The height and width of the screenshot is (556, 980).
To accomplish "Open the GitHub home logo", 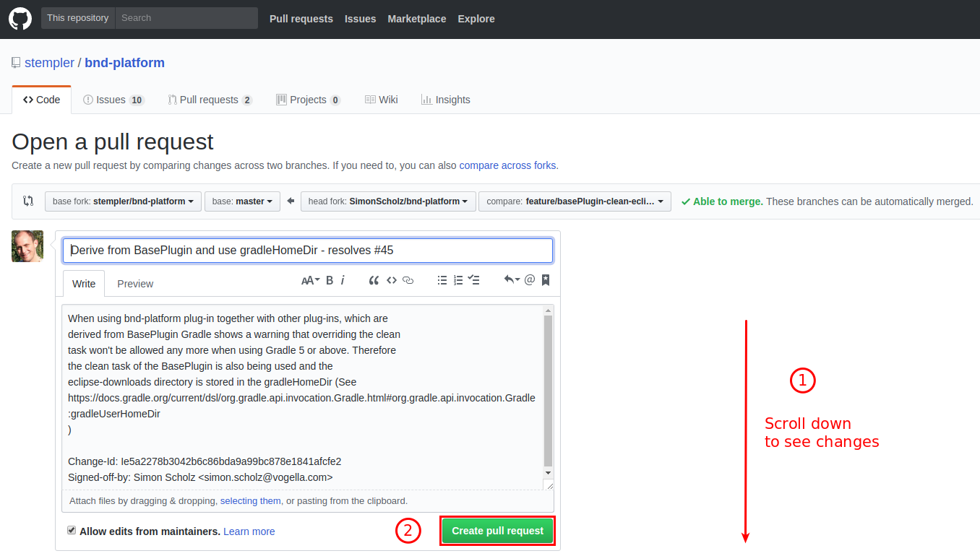I will (20, 18).
